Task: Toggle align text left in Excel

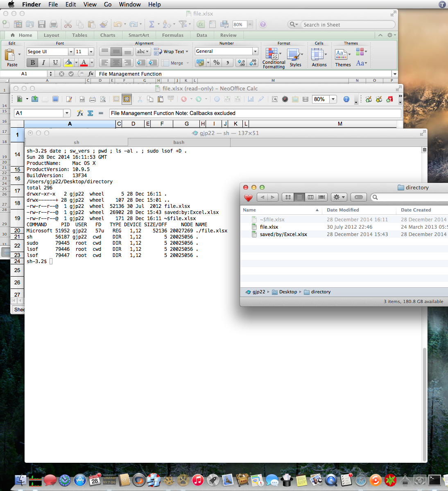Action: coord(105,63)
